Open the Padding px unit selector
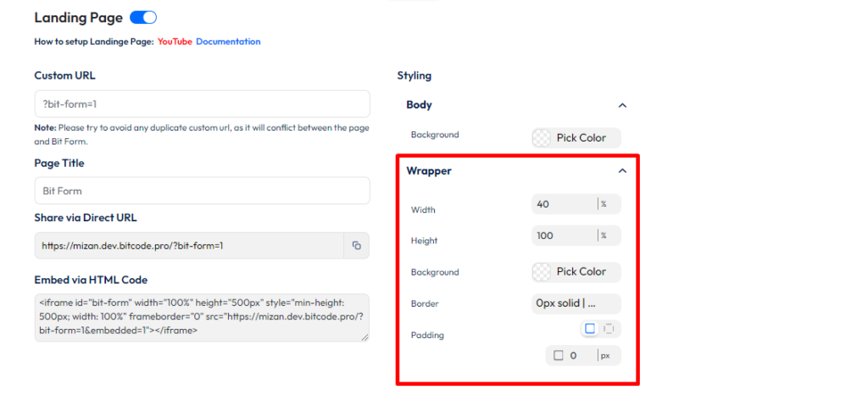The height and width of the screenshot is (395, 868). point(605,356)
